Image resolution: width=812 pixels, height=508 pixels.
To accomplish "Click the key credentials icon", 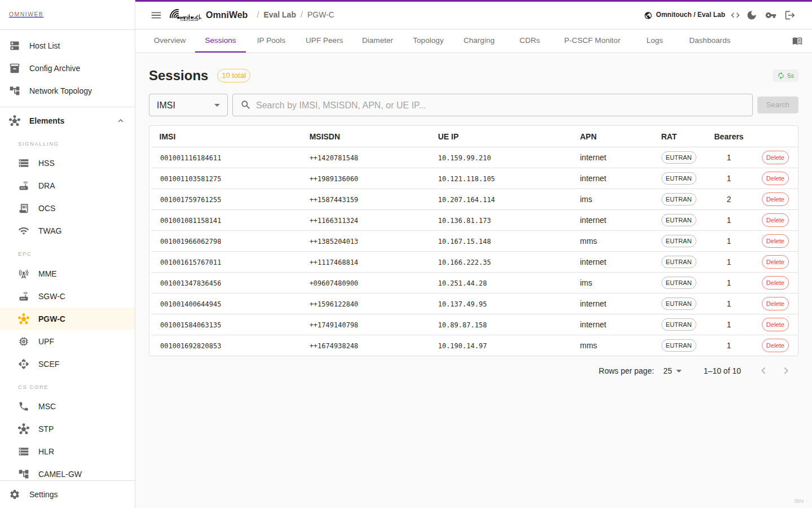I will [771, 15].
